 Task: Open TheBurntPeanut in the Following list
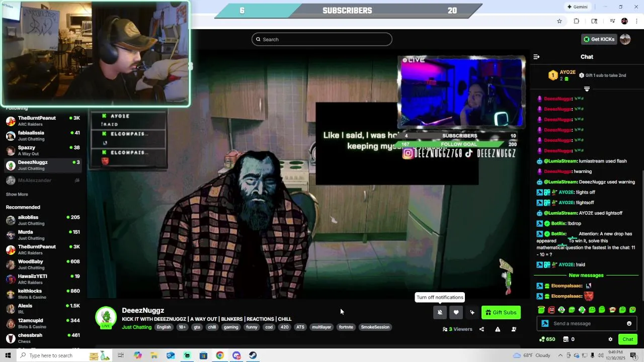(x=43, y=121)
